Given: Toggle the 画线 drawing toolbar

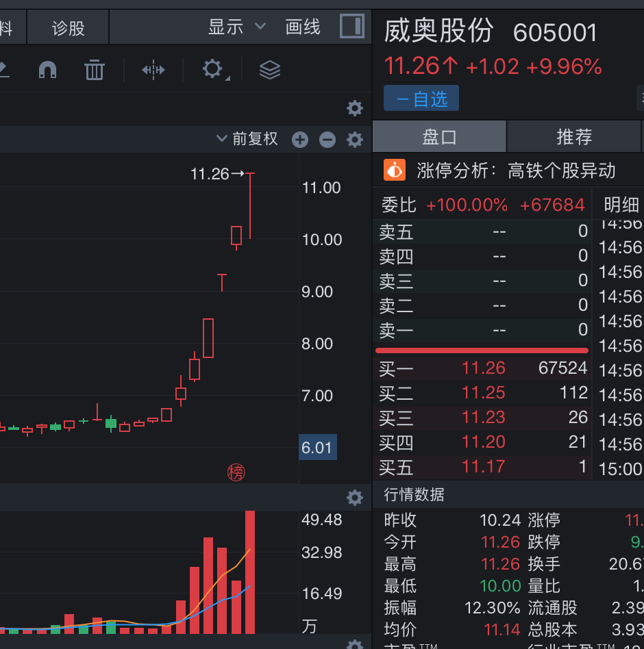Looking at the screenshot, I should point(303,27).
